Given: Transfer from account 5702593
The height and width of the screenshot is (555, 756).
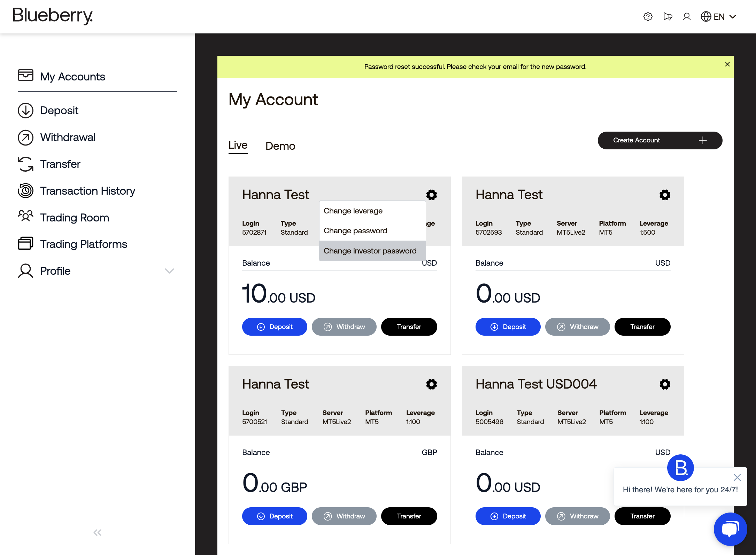Looking at the screenshot, I should 642,327.
